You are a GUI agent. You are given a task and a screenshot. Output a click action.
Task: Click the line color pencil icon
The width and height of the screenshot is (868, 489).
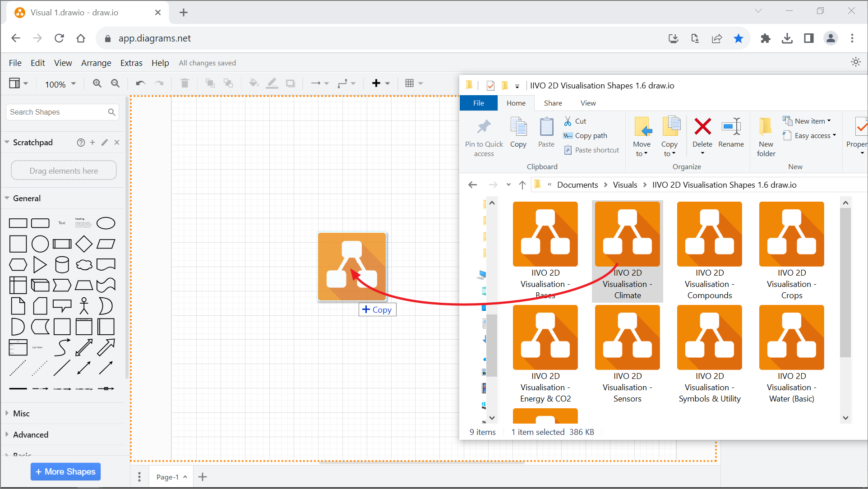(272, 83)
